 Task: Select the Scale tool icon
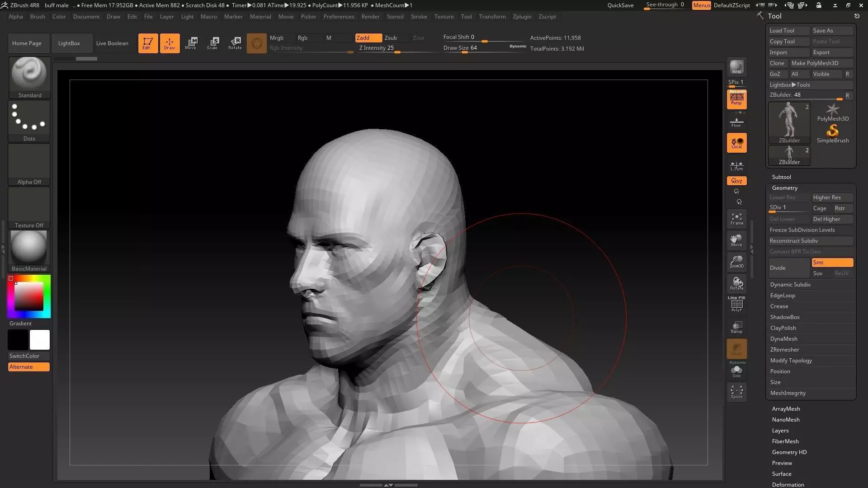point(212,43)
